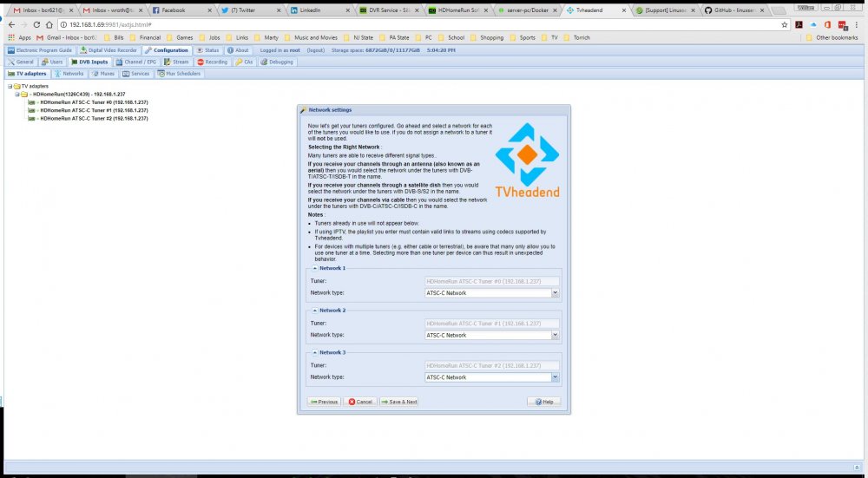The width and height of the screenshot is (868, 478).
Task: Click the Network settings title wand icon
Action: point(303,110)
